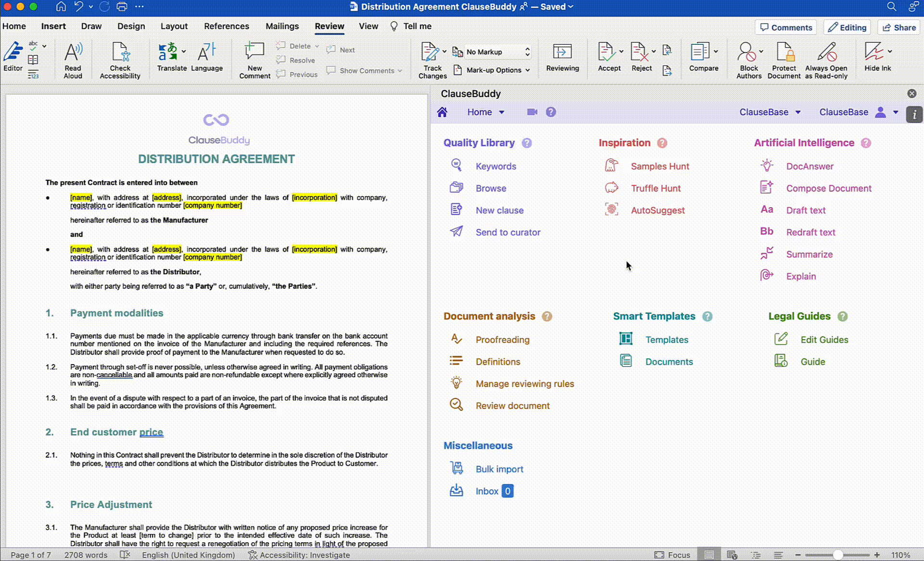The width and height of the screenshot is (924, 561).
Task: Click Protect Document
Action: coord(784,60)
